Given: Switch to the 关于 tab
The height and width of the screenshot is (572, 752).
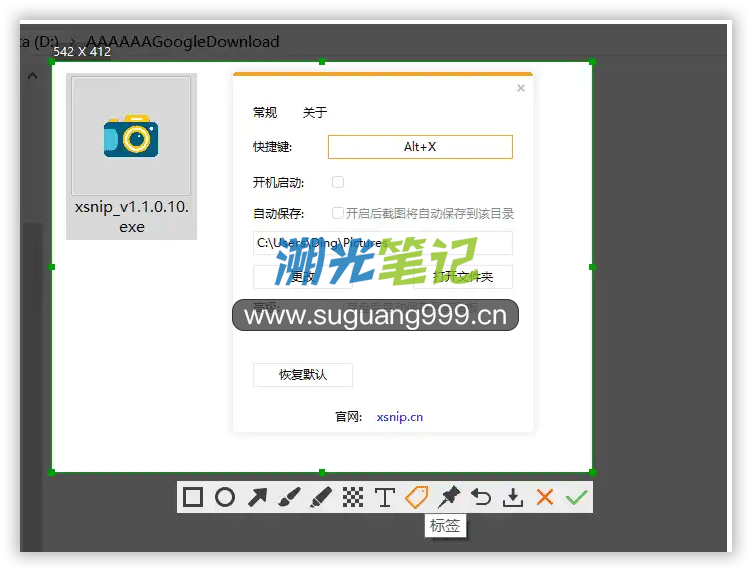Looking at the screenshot, I should click(315, 113).
